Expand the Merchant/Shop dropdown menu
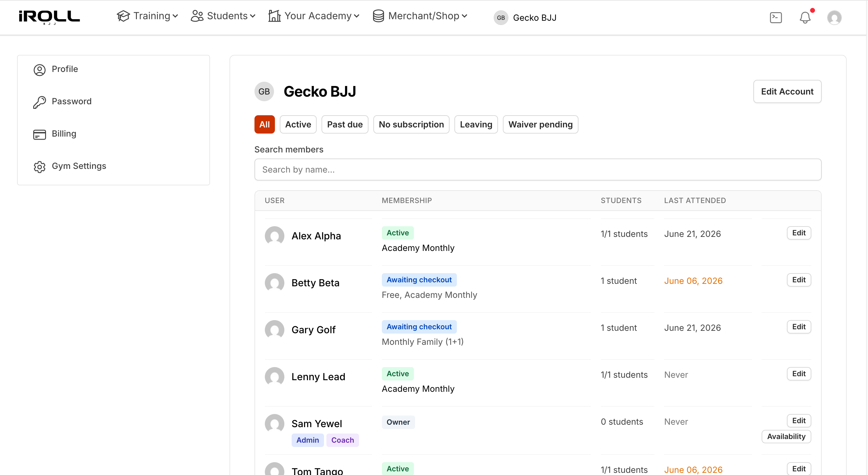Image resolution: width=868 pixels, height=475 pixels. pos(420,16)
